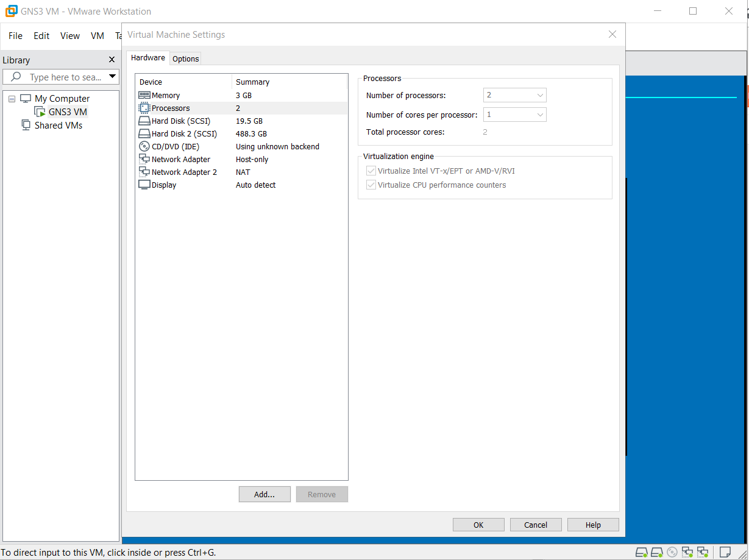Open Number of cores per processor dropdown
The image size is (749, 560).
point(515,115)
